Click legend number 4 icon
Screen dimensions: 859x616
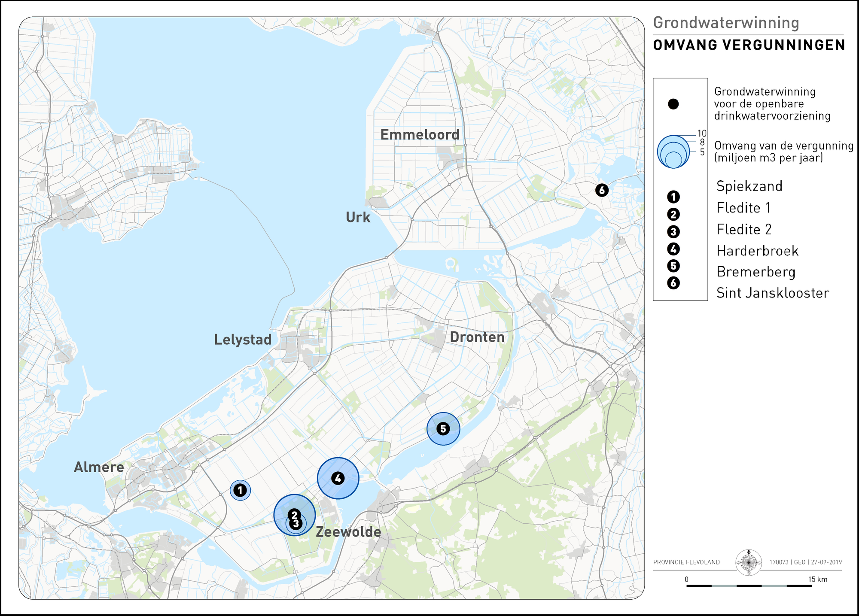(673, 249)
